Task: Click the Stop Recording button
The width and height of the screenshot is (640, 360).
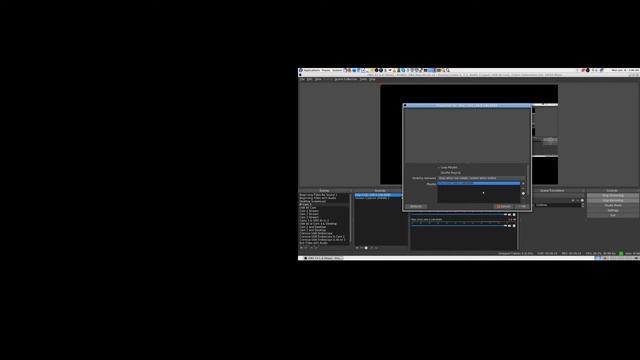Action: [613, 200]
